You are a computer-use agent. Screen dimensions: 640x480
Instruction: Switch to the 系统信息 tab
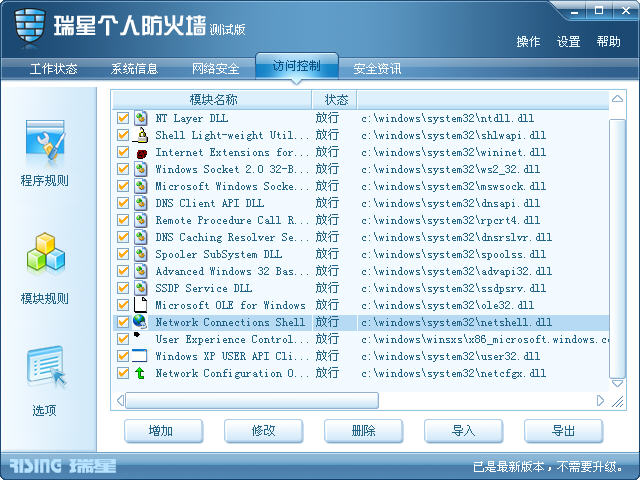(134, 69)
